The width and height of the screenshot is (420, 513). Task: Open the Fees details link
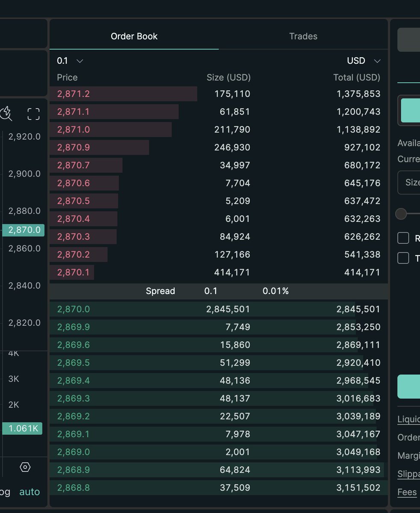pos(407,492)
